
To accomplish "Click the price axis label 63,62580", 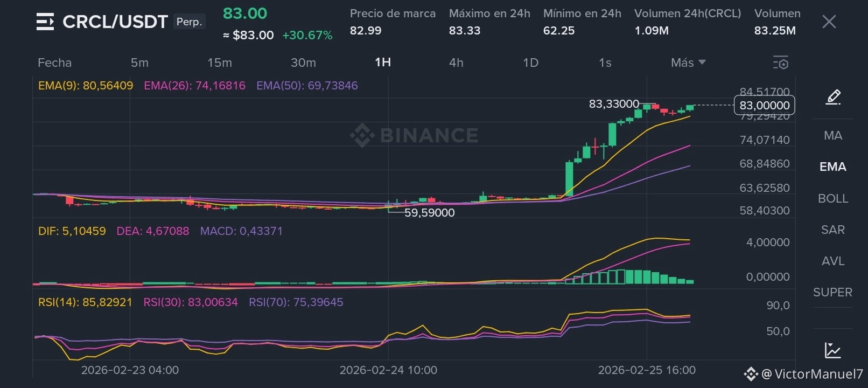I will [x=765, y=188].
